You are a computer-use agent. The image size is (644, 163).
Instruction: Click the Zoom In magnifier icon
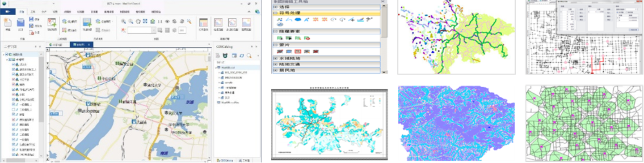pos(124,21)
